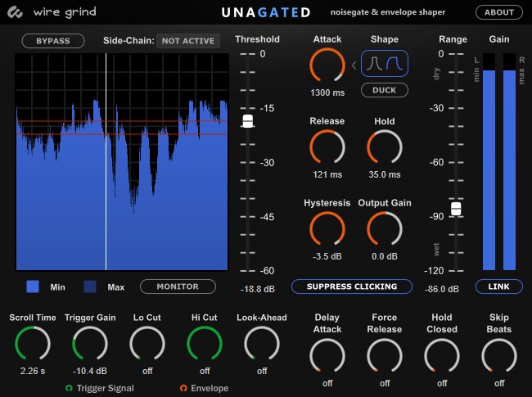Screen dimensions: 532x397
Task: Toggle the LINK gain button
Action: point(498,286)
